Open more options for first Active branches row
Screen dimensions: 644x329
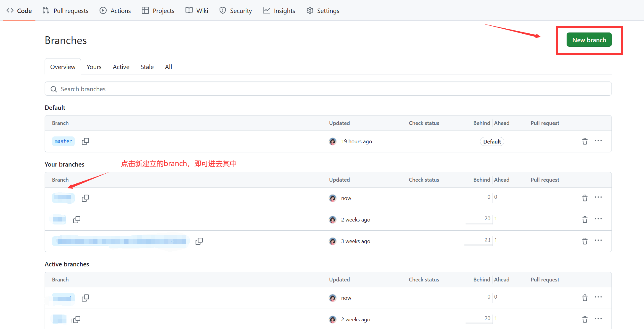click(598, 297)
